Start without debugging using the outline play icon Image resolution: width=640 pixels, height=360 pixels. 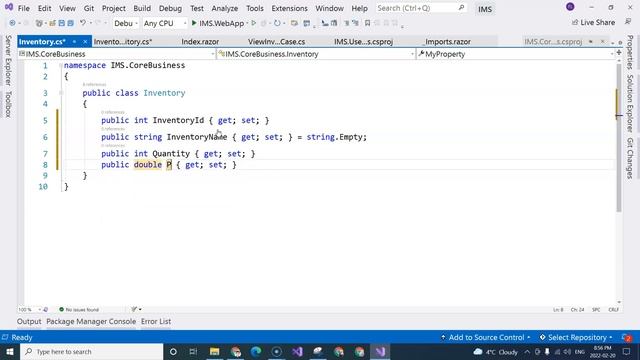coord(253,23)
